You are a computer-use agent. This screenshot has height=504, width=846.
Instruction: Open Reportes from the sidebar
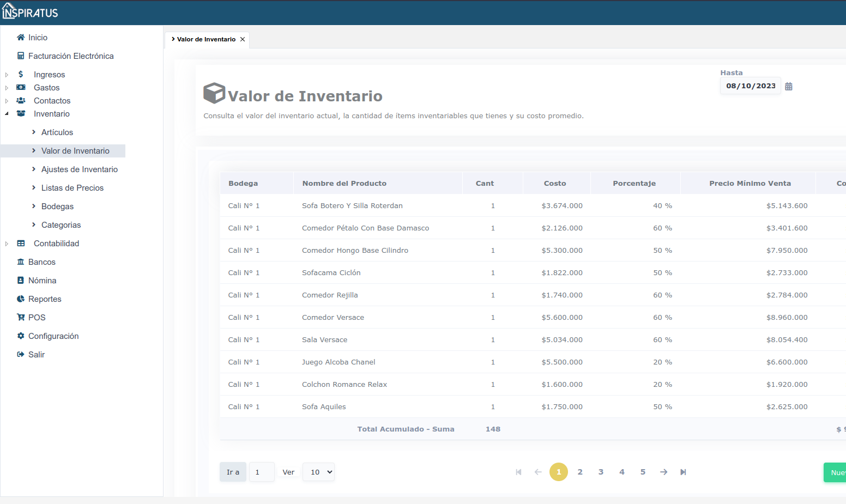click(45, 299)
